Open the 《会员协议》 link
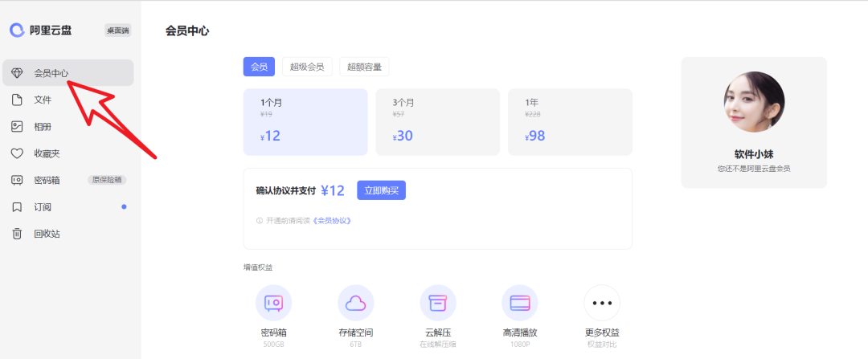 332,220
